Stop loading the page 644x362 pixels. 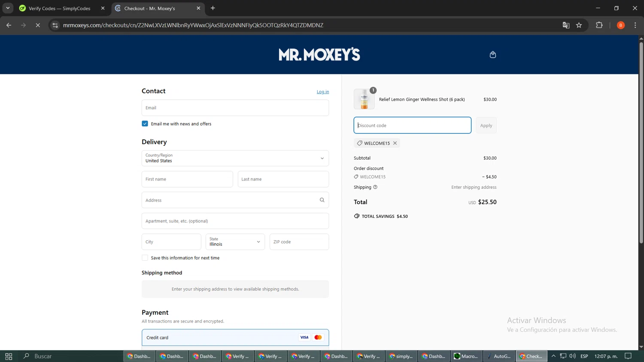[x=38, y=25]
